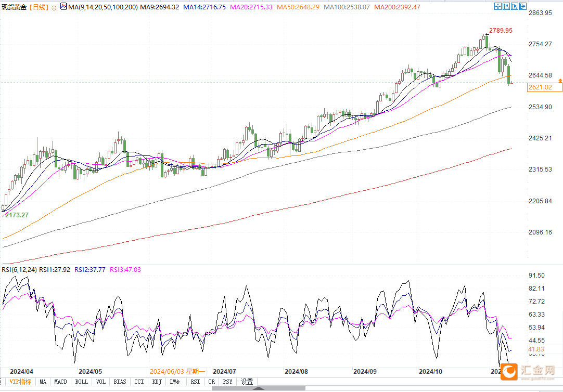Click the jump-to-chart-start axis icon
The image size is (563, 392).
pyautogui.click(x=506, y=6)
